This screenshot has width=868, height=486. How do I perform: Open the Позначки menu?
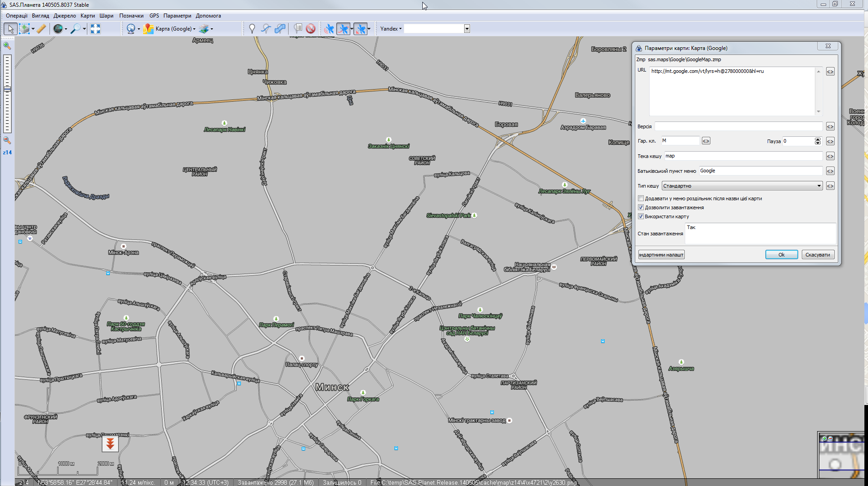coord(131,16)
